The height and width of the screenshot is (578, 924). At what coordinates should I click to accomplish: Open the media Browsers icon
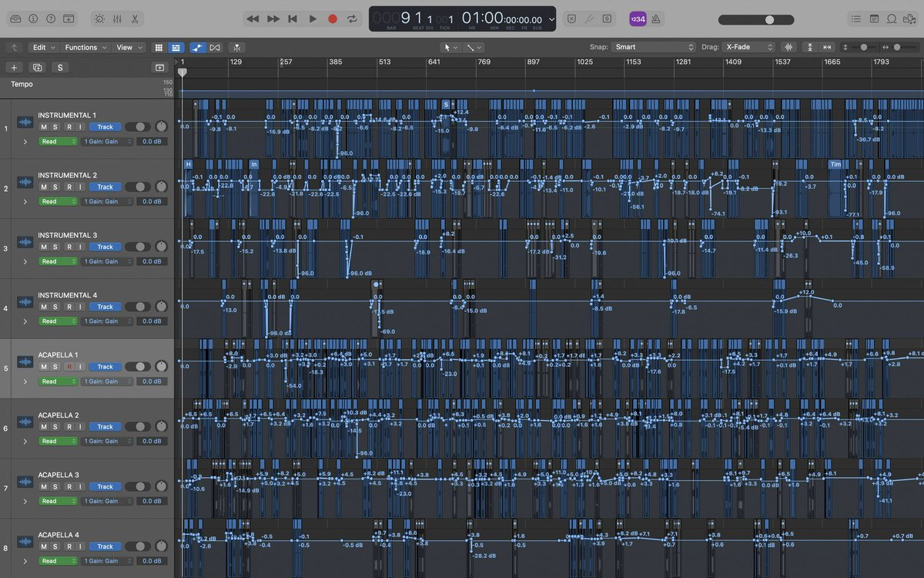point(909,18)
